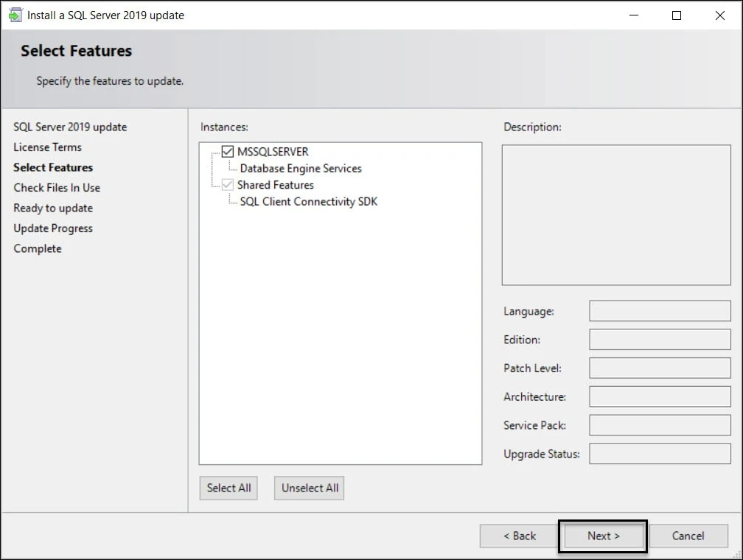Open the Select Features step in sidebar

[53, 167]
